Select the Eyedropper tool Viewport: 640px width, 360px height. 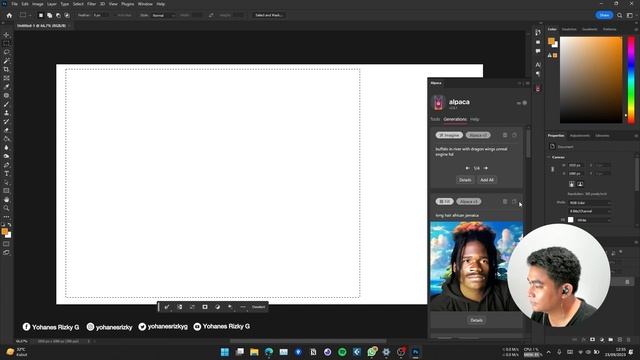pyautogui.click(x=6, y=87)
